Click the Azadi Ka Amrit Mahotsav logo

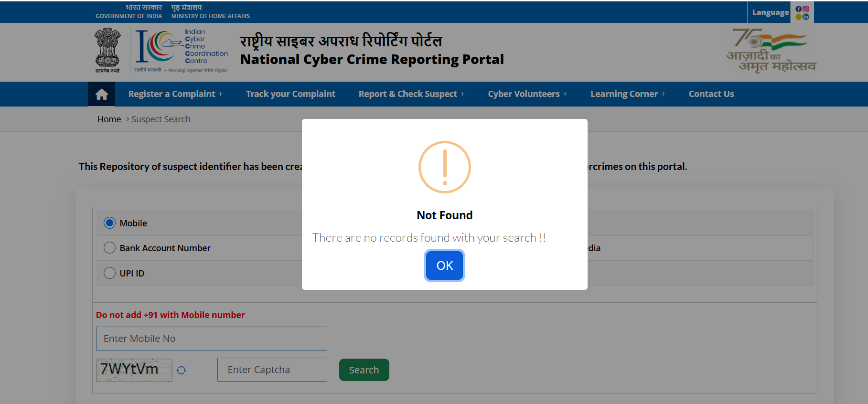pos(771,51)
